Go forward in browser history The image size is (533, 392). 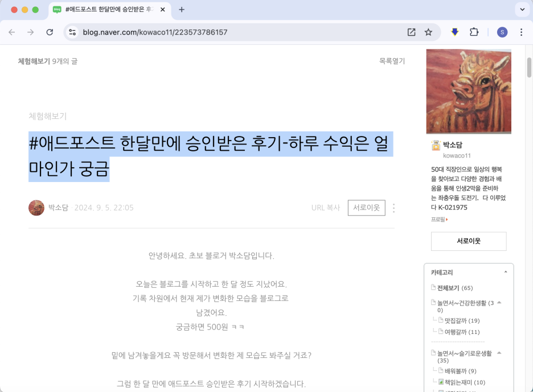pyautogui.click(x=31, y=32)
